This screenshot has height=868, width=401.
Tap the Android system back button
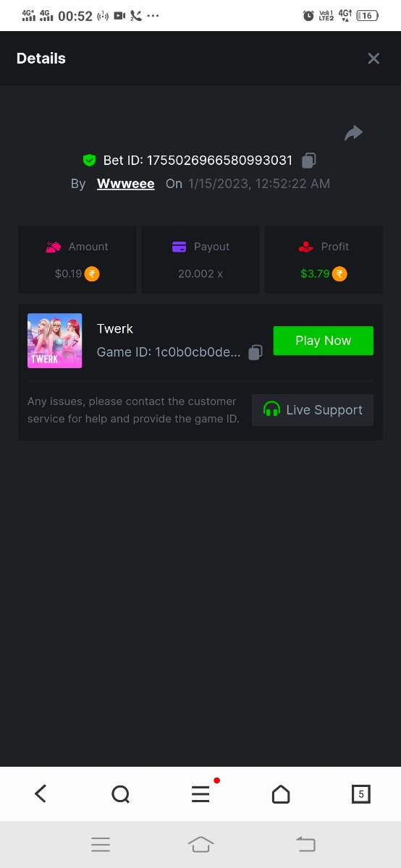pyautogui.click(x=306, y=844)
